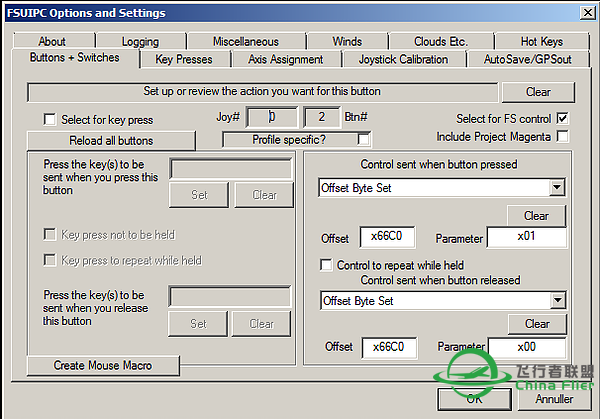Click Create Mouse Macro button

[x=103, y=365]
